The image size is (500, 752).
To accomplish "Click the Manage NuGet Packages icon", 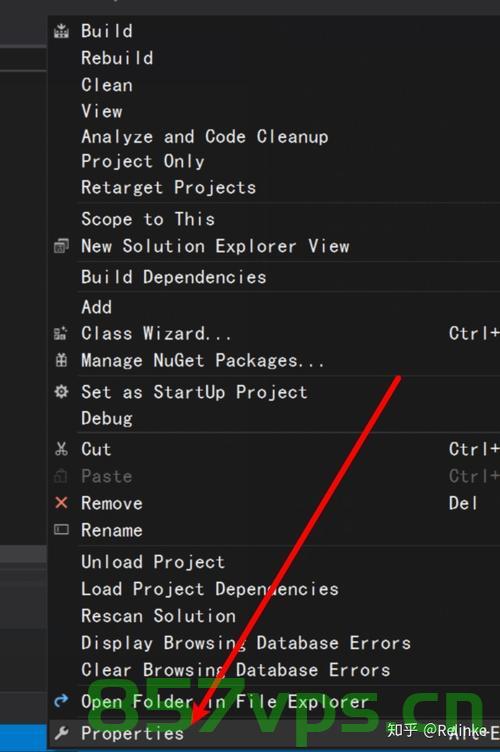I will (x=61, y=360).
